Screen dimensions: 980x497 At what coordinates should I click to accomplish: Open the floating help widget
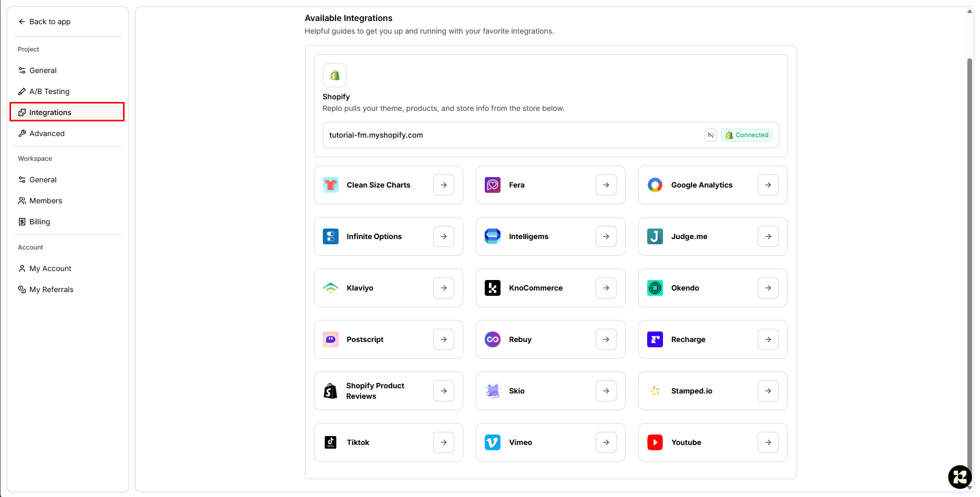pos(959,477)
